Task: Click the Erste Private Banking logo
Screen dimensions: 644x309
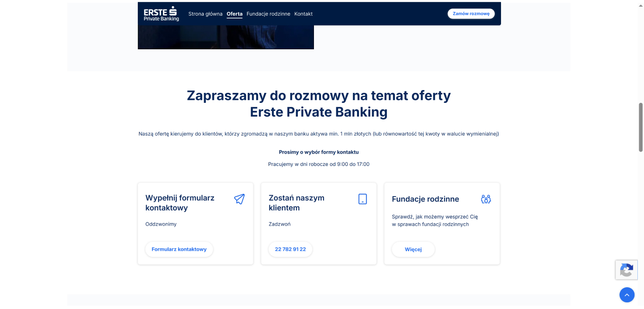Action: pyautogui.click(x=161, y=14)
